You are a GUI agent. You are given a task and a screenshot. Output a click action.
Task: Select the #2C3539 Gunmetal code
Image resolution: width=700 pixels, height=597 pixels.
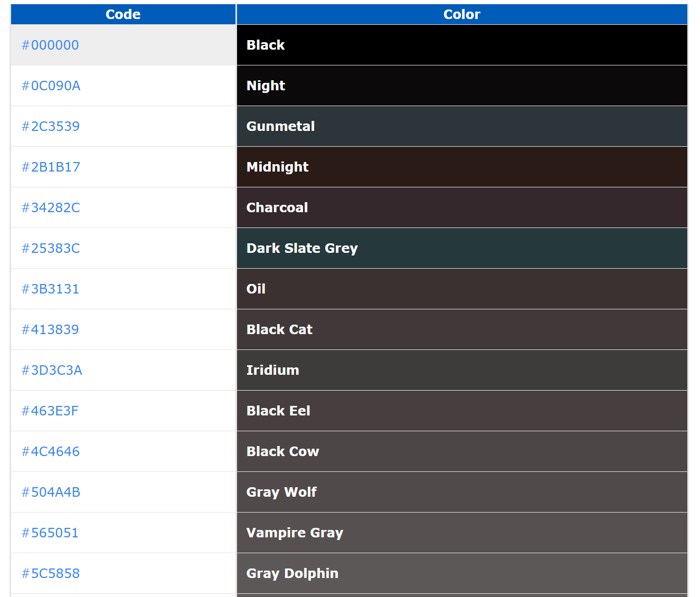pos(51,126)
